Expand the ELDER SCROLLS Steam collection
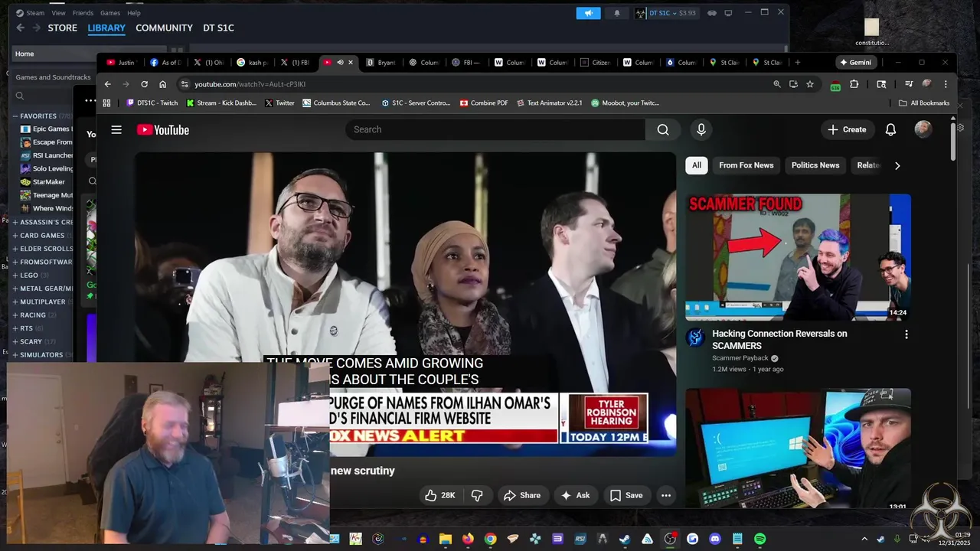 [x=15, y=249]
